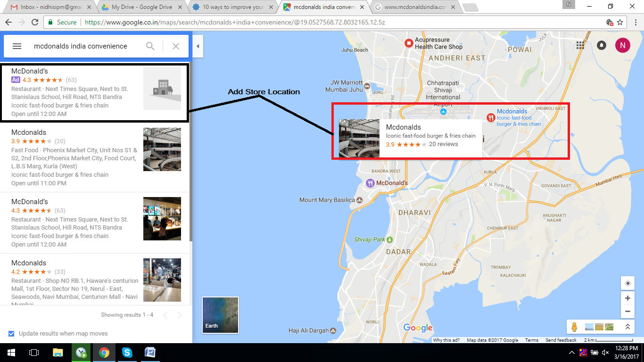
Task: Click the airport plane marker
Action: [443, 111]
